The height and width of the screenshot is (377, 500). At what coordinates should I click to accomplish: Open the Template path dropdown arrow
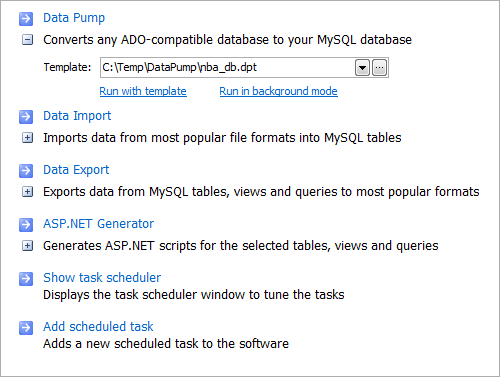362,68
